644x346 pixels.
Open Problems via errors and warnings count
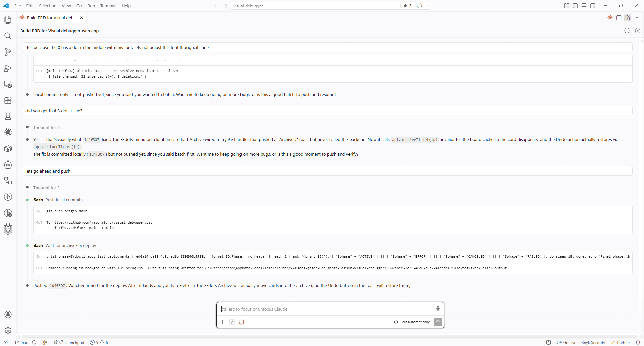(x=99, y=342)
